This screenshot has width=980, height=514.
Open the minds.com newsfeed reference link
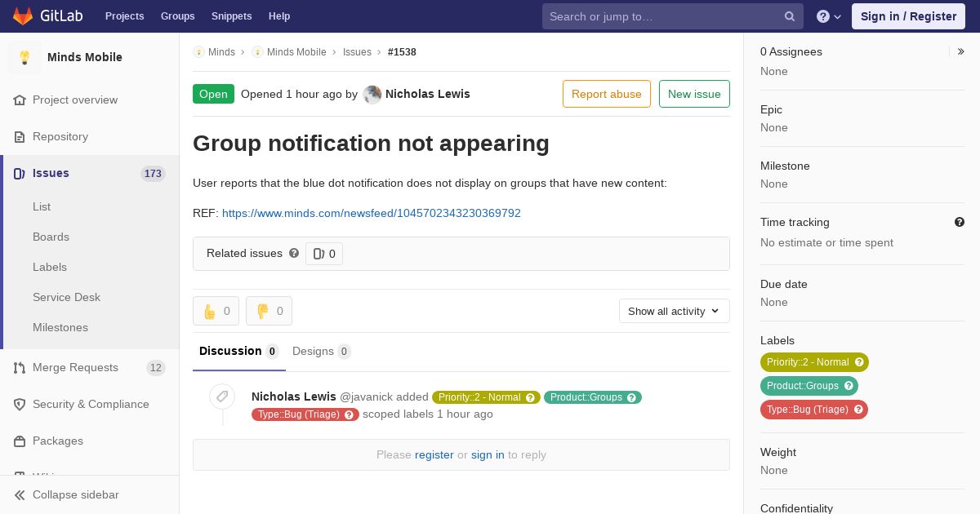point(372,213)
